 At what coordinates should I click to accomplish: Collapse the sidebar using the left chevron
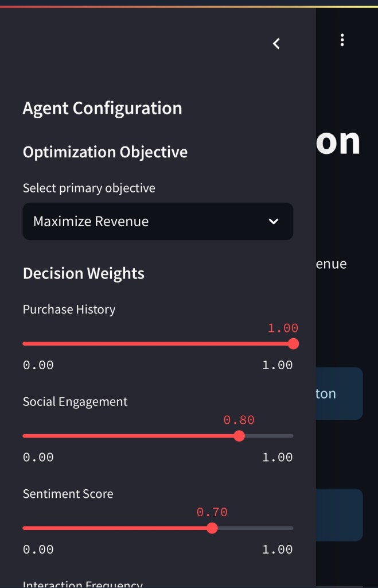click(x=276, y=44)
